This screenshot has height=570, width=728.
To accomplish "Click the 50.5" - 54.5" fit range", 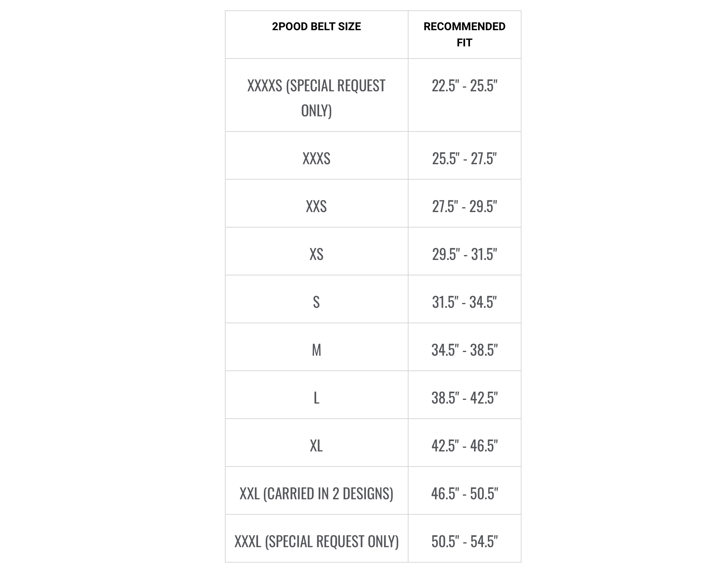I will click(464, 542).
